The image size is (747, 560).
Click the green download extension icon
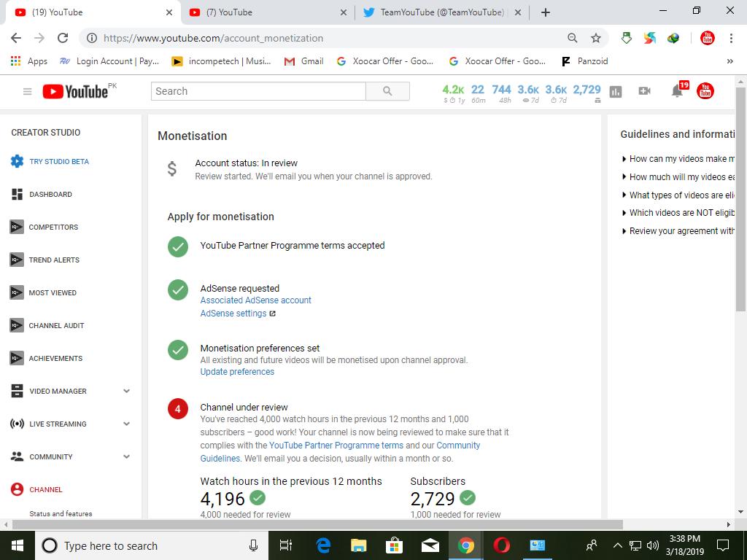(x=627, y=38)
